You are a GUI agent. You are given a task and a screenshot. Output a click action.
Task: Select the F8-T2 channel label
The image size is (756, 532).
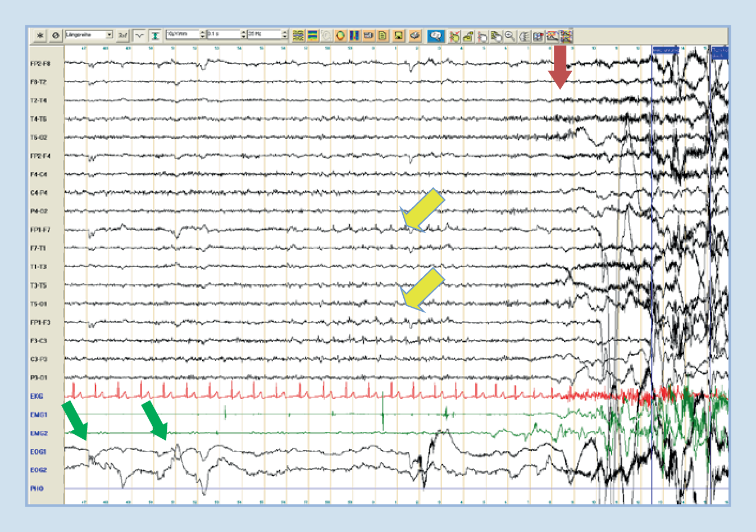coord(38,82)
